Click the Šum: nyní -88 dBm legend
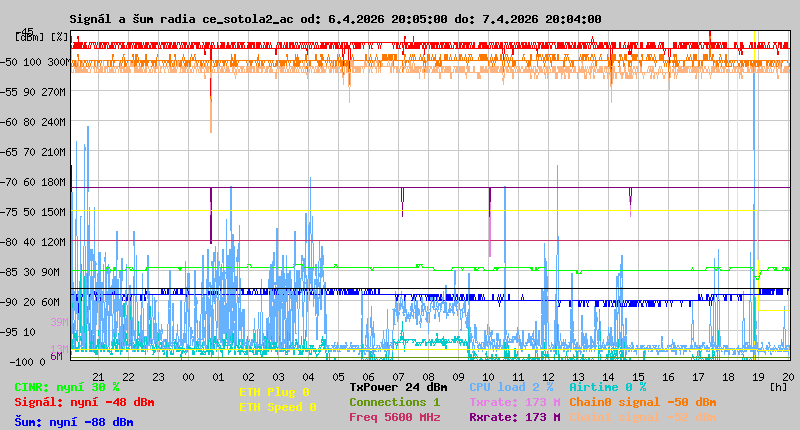Image resolution: width=800 pixels, height=430 pixels. tap(74, 422)
